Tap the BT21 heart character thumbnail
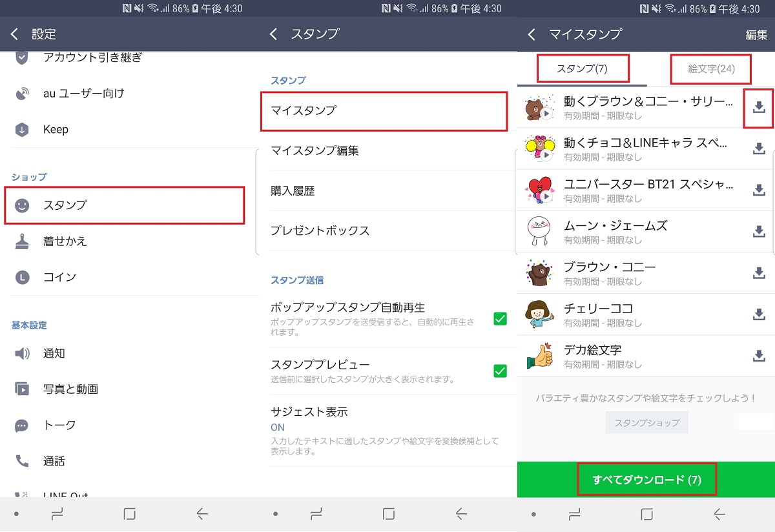The height and width of the screenshot is (532, 775). (540, 190)
